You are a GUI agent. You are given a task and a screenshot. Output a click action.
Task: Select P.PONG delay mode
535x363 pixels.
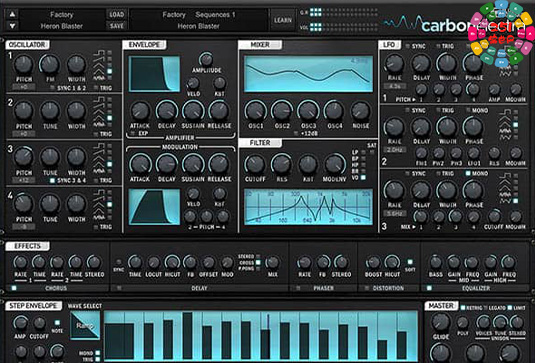pos(258,269)
